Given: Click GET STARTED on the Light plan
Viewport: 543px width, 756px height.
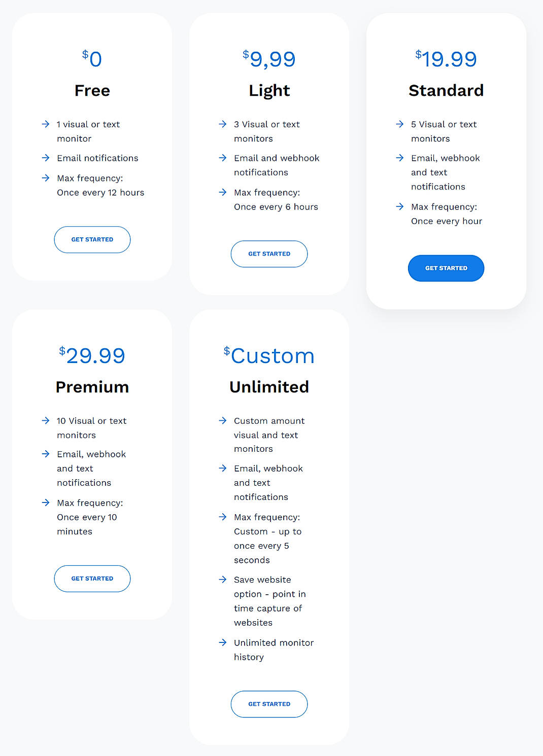Looking at the screenshot, I should pos(269,254).
